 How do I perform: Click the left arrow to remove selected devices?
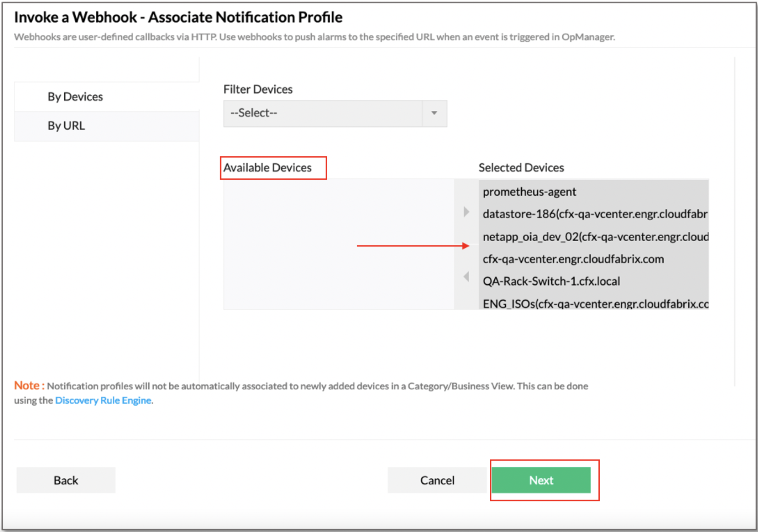point(466,277)
